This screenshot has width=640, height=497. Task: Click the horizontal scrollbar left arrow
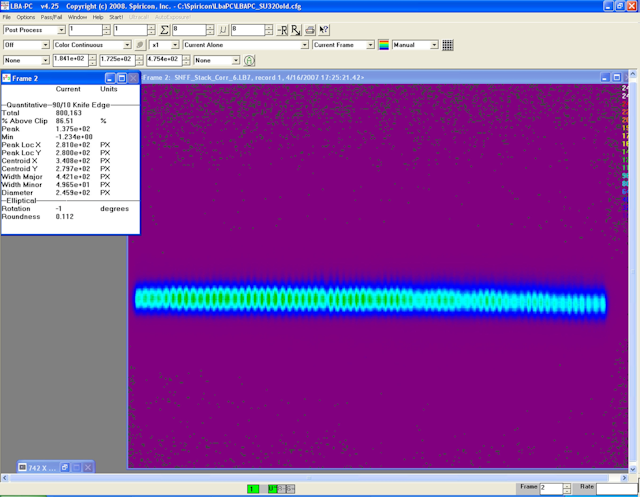click(x=4, y=478)
